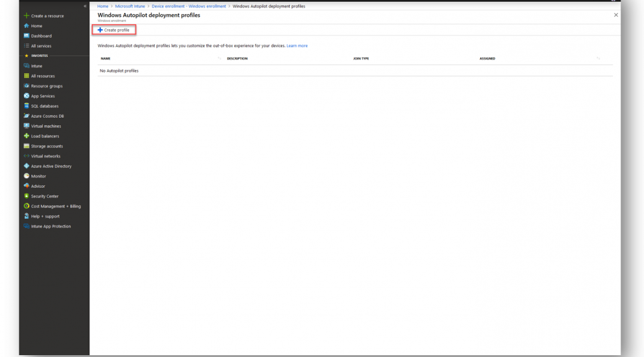Screen dimensions: 644x357
Task: Open the All services list icon
Action: tap(26, 46)
